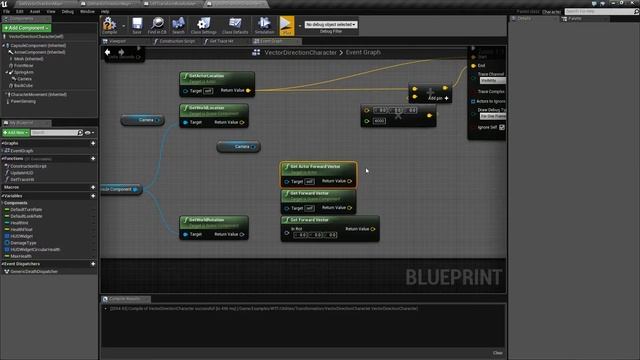Image resolution: width=640 pixels, height=360 pixels.
Task: Collapse Event Dispatchers section
Action: pyautogui.click(x=2, y=264)
